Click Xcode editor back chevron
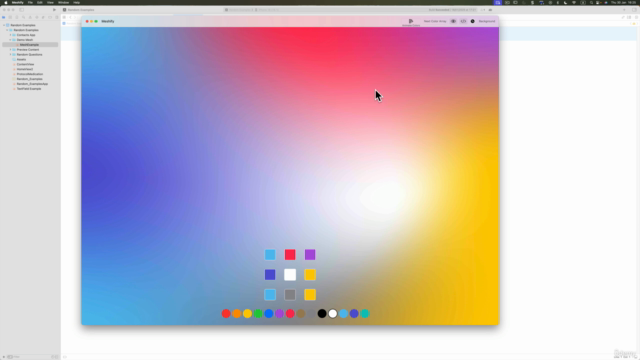This screenshot has height=360, width=640. 70,17
